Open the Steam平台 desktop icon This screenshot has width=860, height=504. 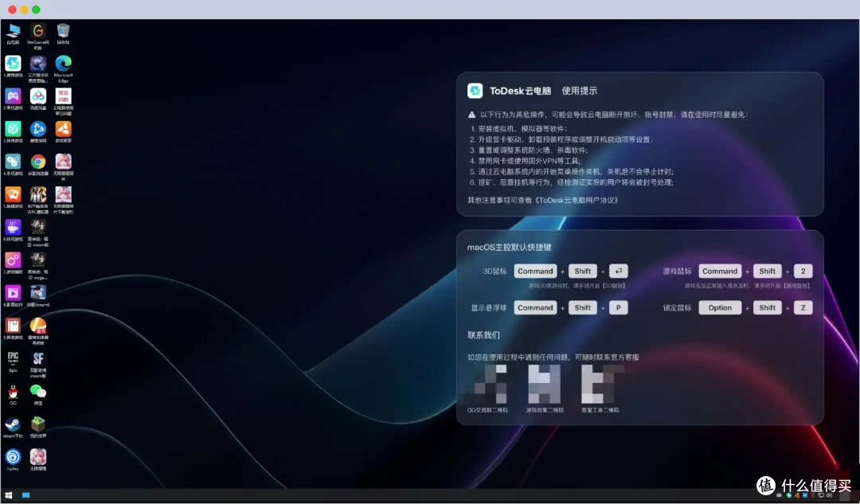click(14, 424)
